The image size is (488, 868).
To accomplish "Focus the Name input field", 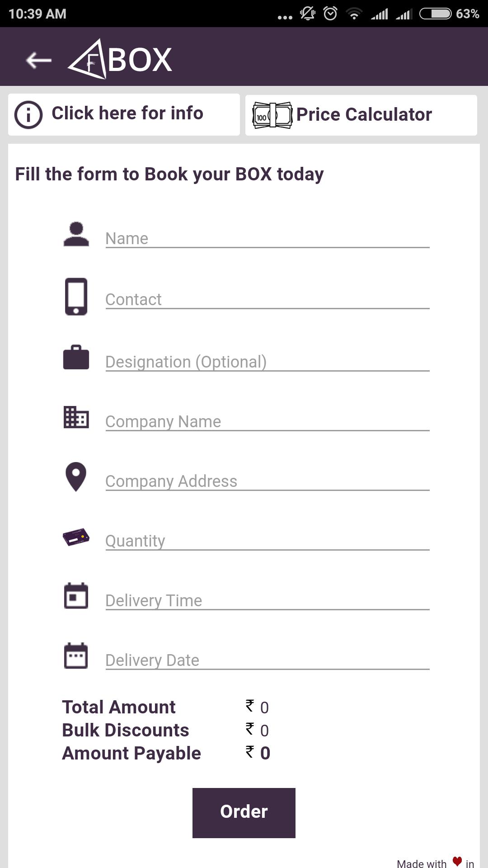I will [x=267, y=238].
